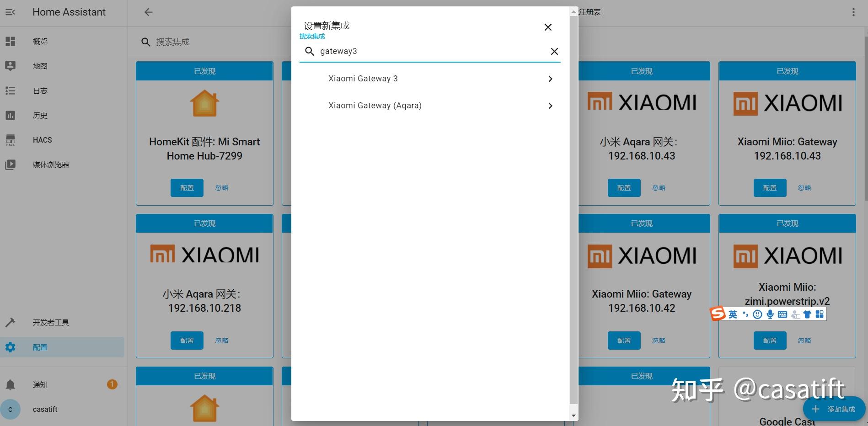Open the 注册表 tab behind the dialog
This screenshot has width=868, height=426.
click(x=589, y=12)
